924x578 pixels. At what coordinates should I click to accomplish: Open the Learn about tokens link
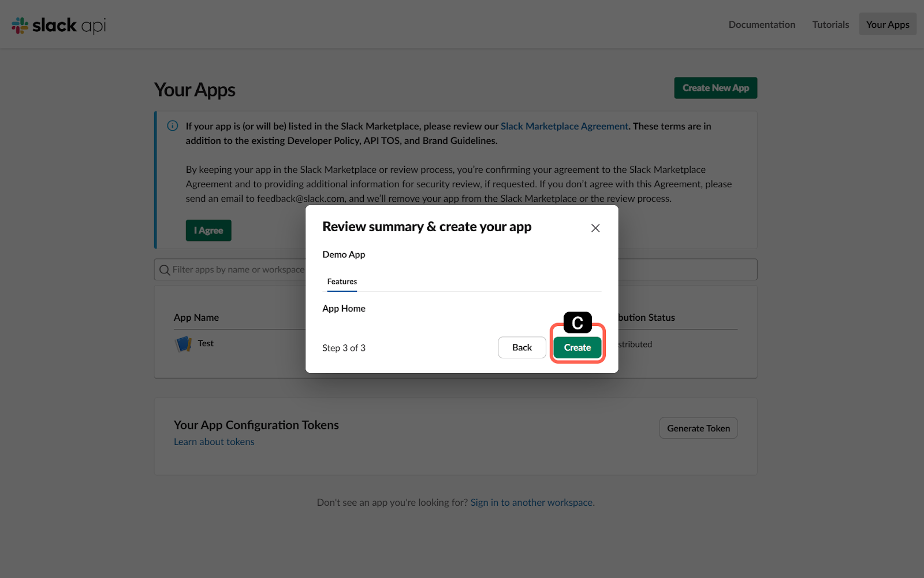click(214, 442)
